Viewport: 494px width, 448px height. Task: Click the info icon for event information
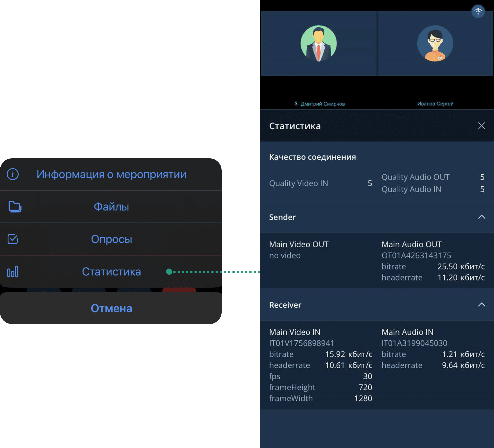pos(13,174)
